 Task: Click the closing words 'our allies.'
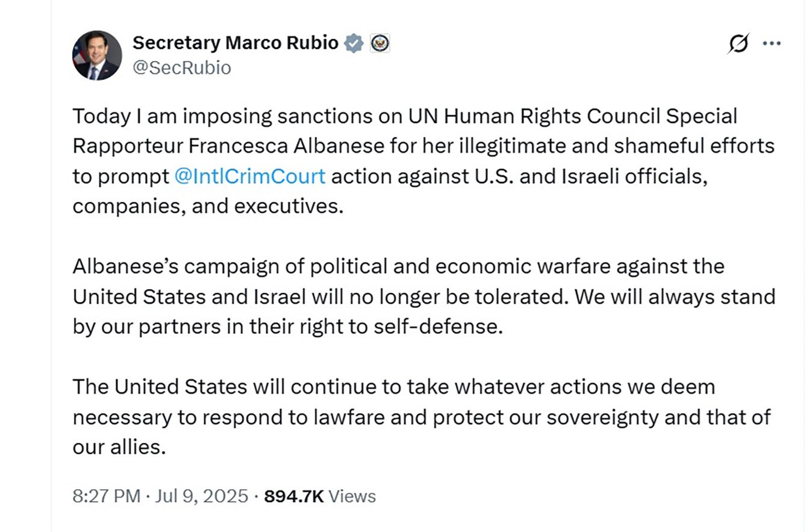119,448
